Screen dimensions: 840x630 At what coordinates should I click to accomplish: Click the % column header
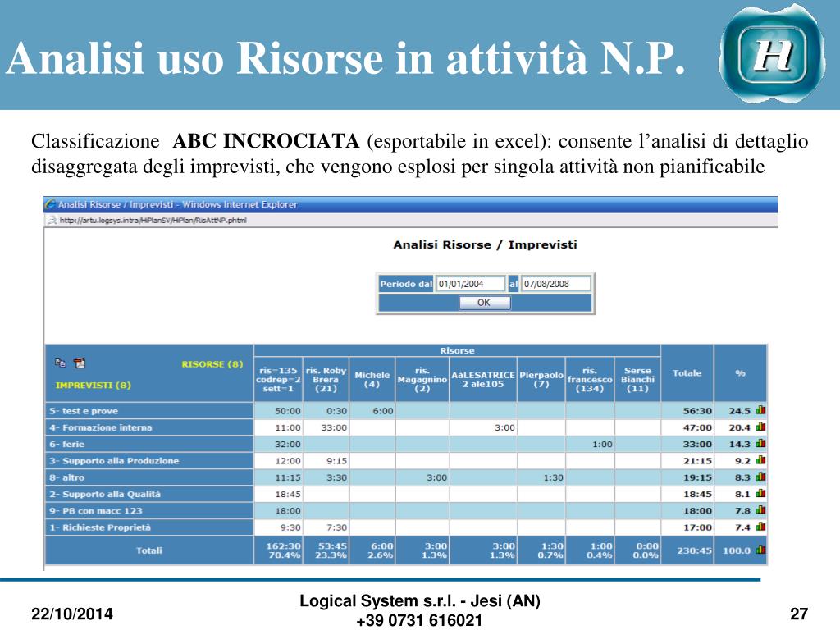(741, 373)
